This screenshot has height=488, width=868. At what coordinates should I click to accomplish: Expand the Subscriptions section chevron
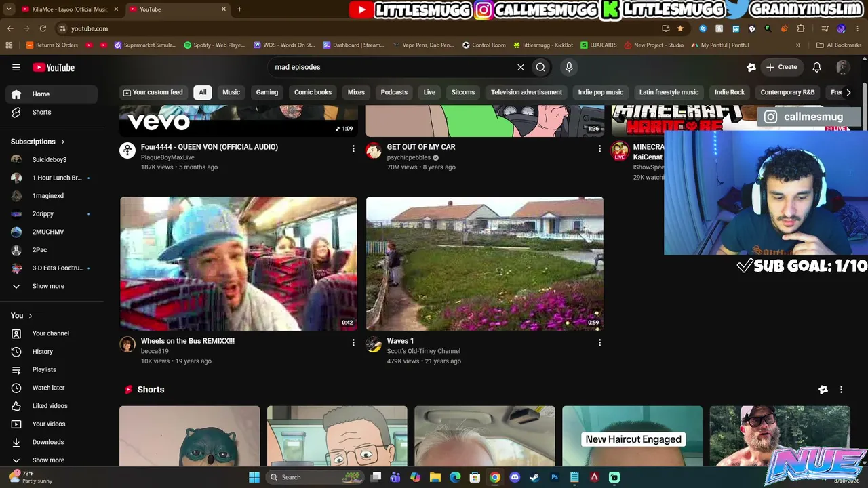pyautogui.click(x=63, y=142)
